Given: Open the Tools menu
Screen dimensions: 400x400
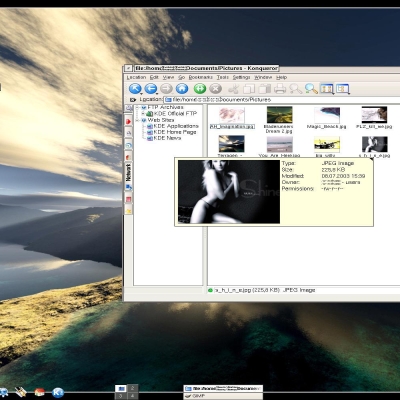Looking at the screenshot, I should click(x=223, y=77).
